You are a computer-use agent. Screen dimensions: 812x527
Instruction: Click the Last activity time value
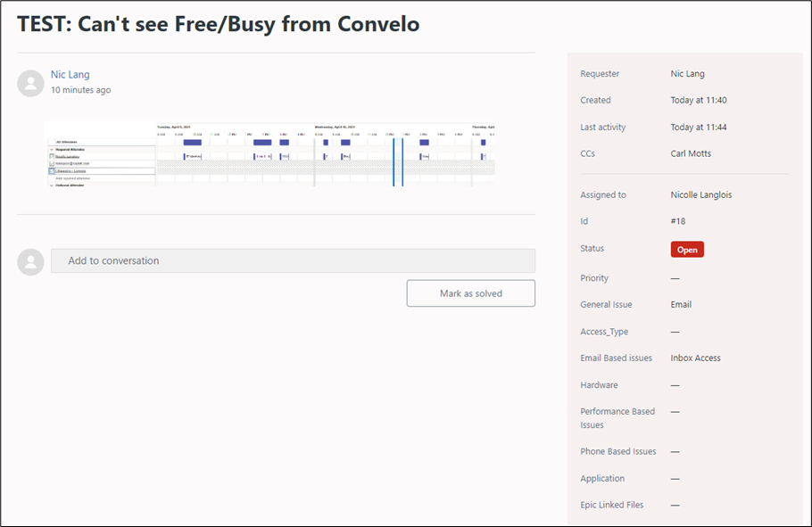[x=700, y=127]
